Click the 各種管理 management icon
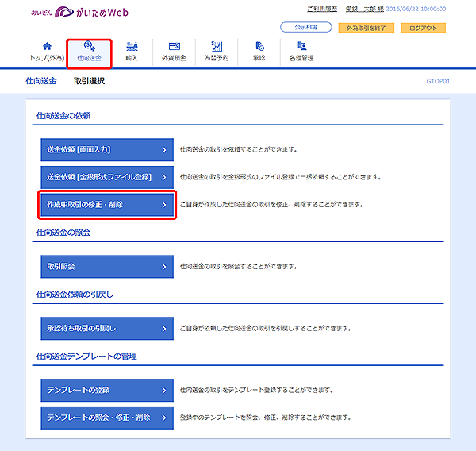476x451 pixels. (301, 46)
